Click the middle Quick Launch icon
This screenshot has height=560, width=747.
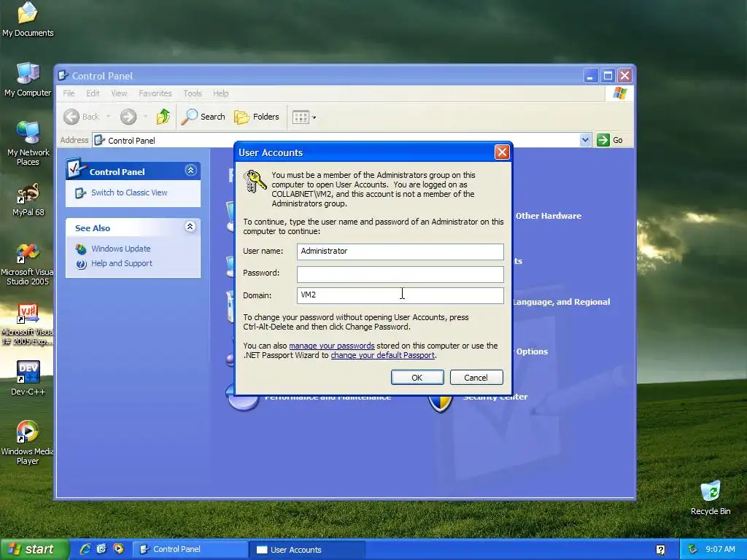tap(101, 549)
